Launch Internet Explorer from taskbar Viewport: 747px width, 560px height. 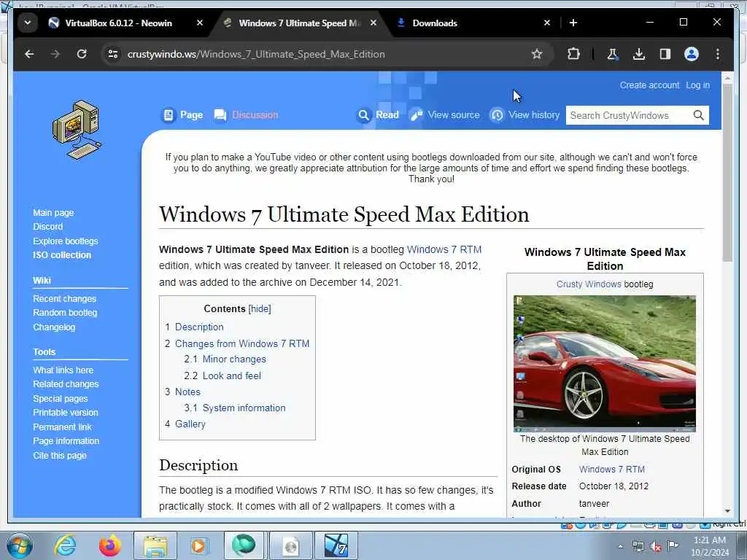(x=64, y=545)
